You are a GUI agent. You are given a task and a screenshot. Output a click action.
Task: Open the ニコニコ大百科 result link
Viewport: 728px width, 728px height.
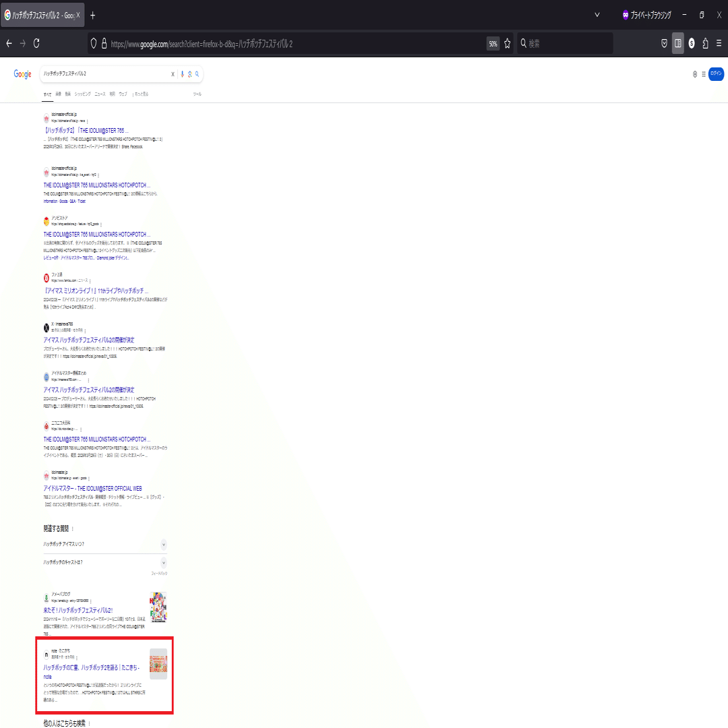96,439
